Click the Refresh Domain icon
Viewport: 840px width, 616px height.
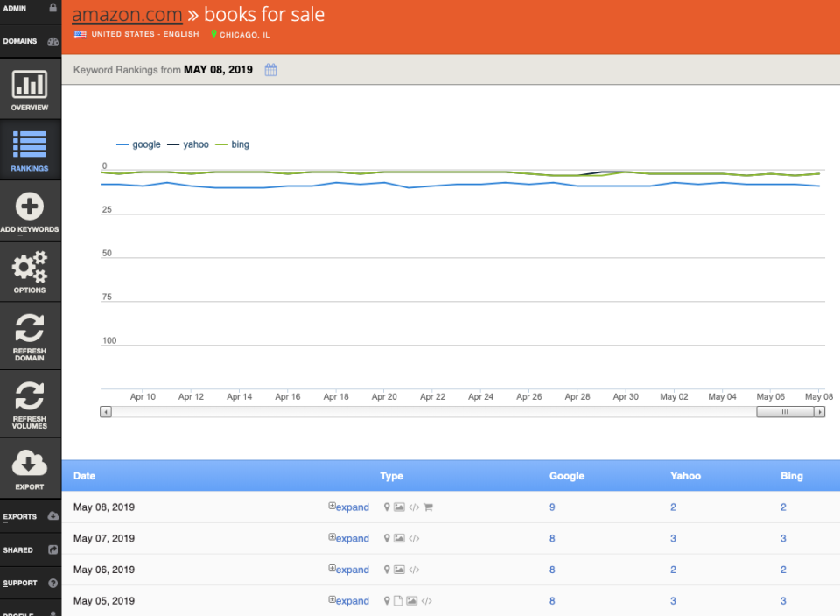click(x=30, y=328)
